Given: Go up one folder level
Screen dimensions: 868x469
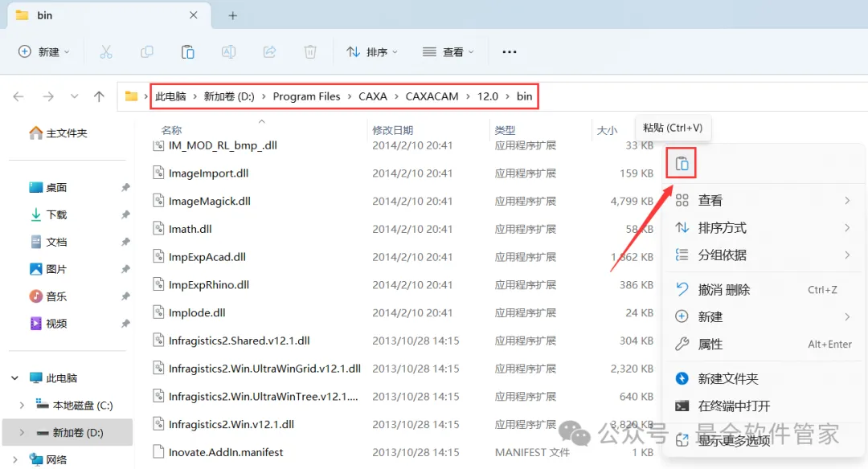Looking at the screenshot, I should (99, 97).
